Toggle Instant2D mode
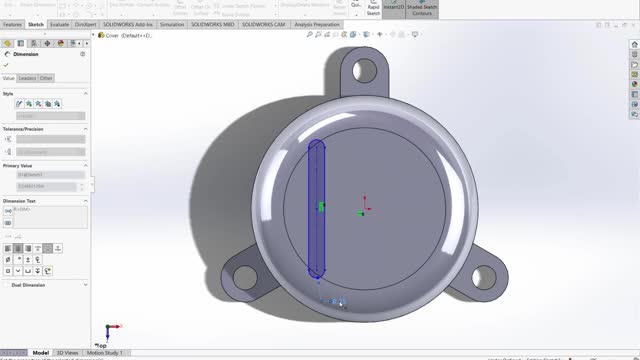 point(393,9)
